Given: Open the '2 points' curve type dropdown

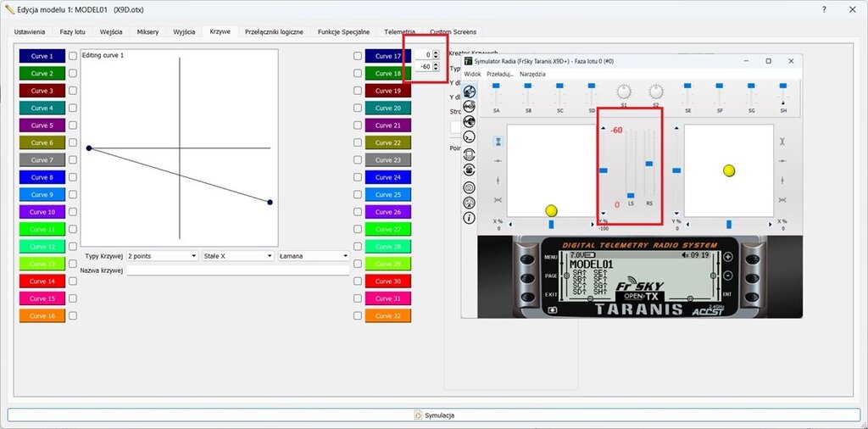Looking at the screenshot, I should pos(161,255).
